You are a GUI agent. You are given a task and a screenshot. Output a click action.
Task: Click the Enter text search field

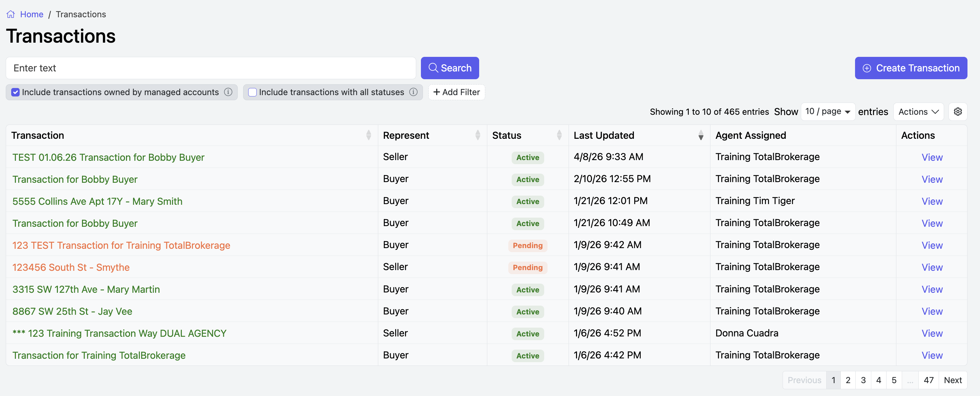(210, 68)
